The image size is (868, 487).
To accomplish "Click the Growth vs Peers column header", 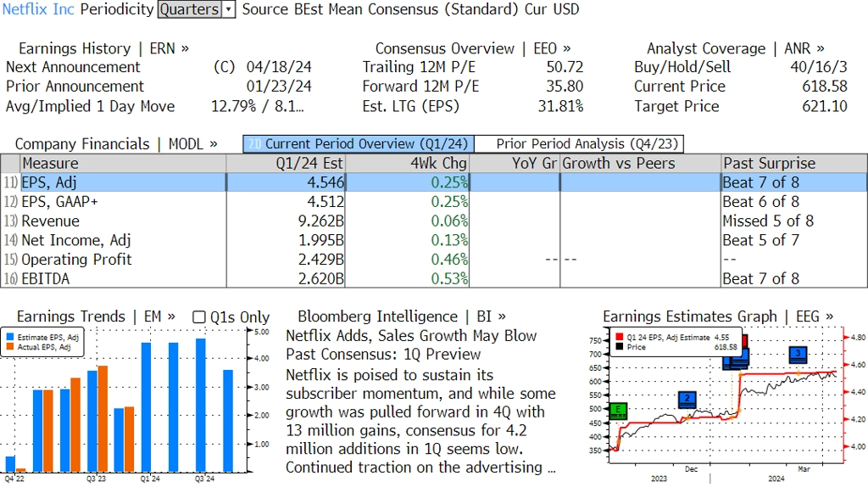I will (641, 164).
